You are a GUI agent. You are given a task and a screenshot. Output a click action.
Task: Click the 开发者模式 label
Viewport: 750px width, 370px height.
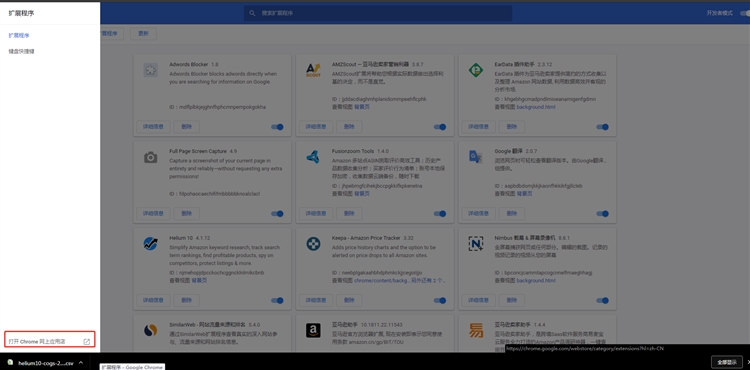tap(719, 13)
